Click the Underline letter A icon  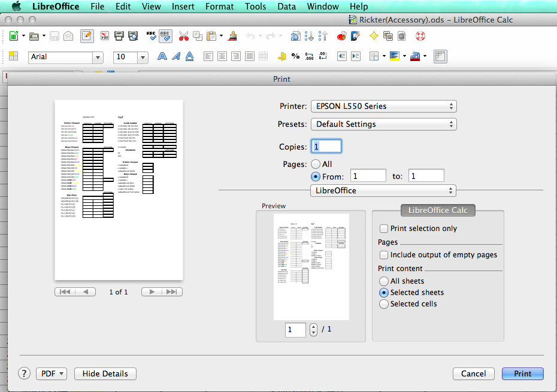point(190,56)
